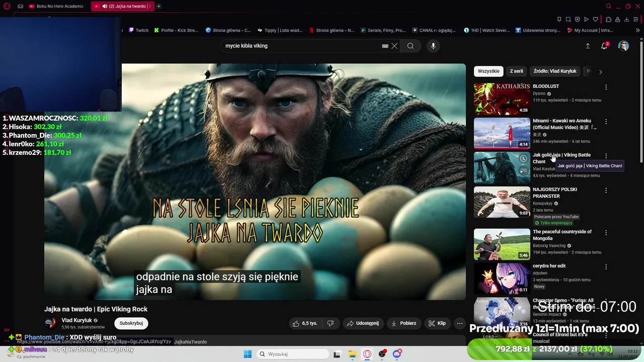The height and width of the screenshot is (362, 644).
Task: Click the Opera pinboard pin icon
Action: pyautogui.click(x=559, y=19)
